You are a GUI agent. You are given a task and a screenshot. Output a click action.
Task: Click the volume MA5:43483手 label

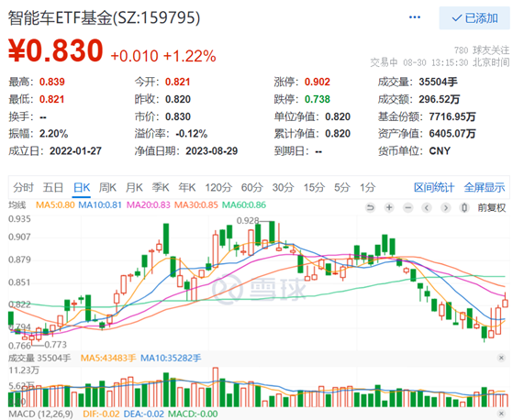click(108, 359)
